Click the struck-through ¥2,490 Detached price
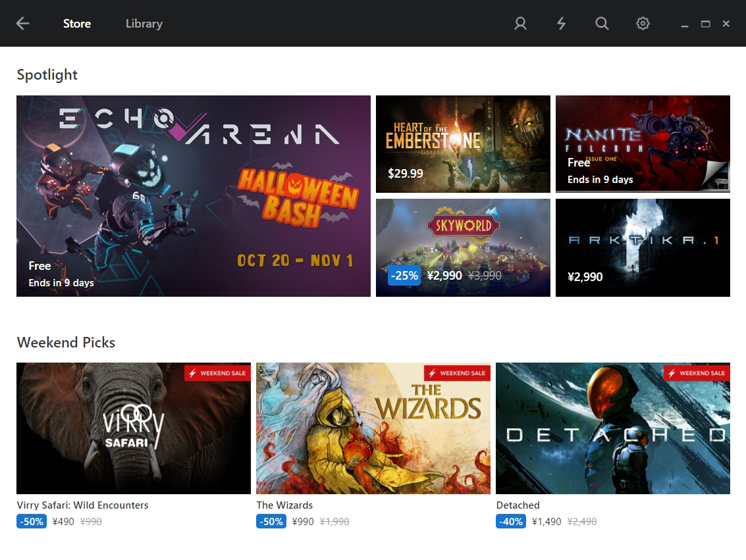 (x=582, y=521)
